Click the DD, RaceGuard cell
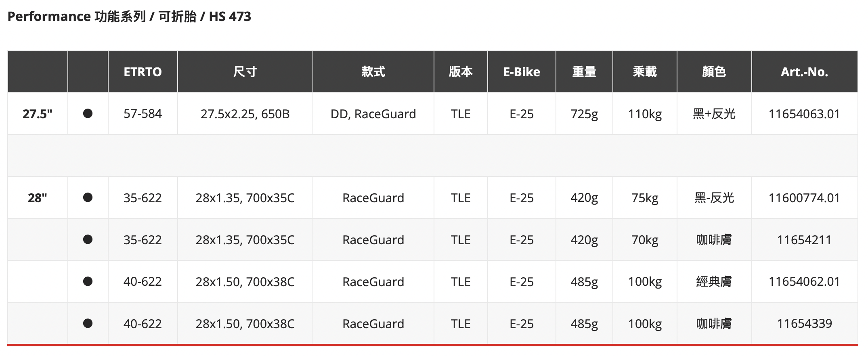This screenshot has height=356, width=868. tap(373, 114)
